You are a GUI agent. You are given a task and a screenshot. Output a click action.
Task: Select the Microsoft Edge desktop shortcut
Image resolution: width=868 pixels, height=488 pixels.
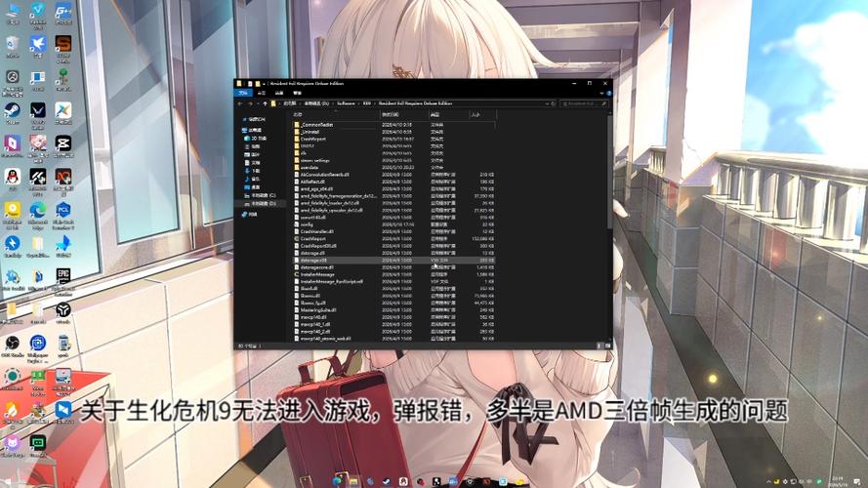(38, 213)
